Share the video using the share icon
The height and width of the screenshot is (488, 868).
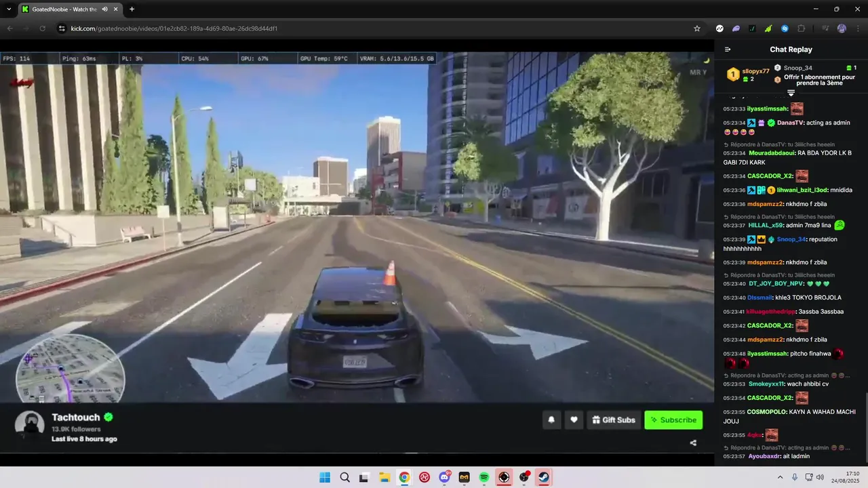coord(693,443)
